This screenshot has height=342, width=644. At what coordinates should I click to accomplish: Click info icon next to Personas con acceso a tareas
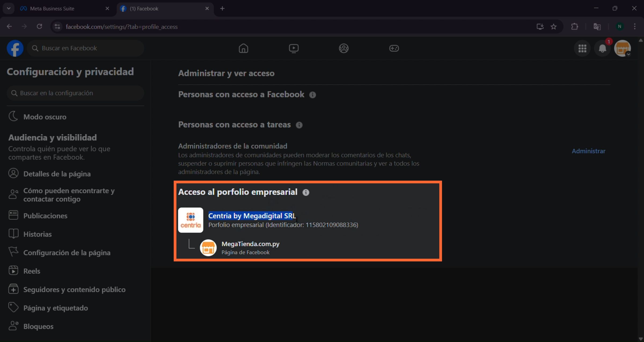pyautogui.click(x=299, y=125)
